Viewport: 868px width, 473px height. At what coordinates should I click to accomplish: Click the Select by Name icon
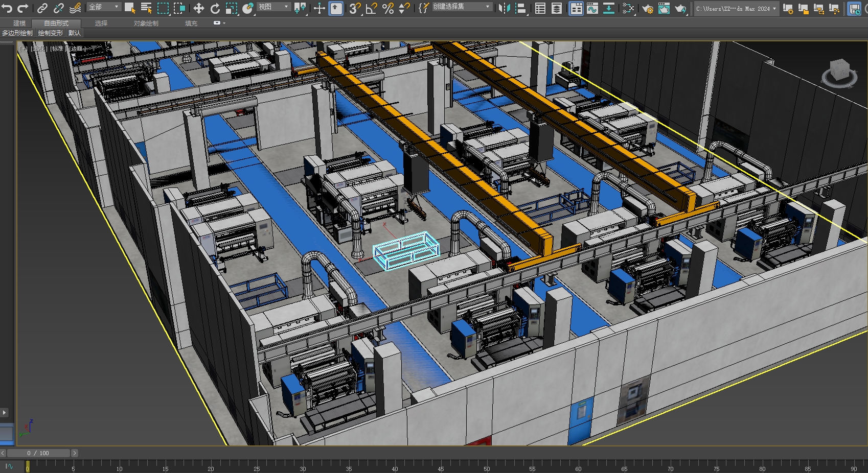(x=146, y=8)
